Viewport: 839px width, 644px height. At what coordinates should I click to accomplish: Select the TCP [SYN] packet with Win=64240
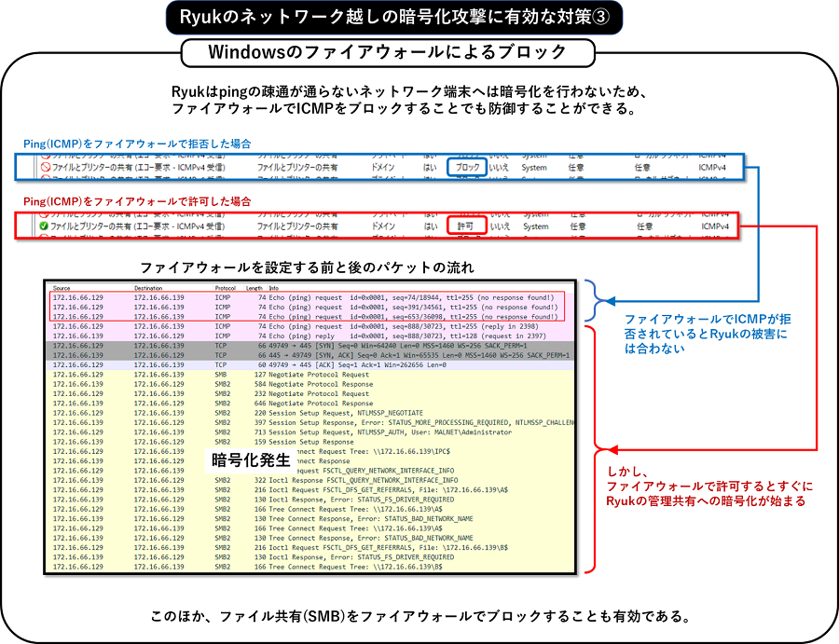click(x=310, y=346)
